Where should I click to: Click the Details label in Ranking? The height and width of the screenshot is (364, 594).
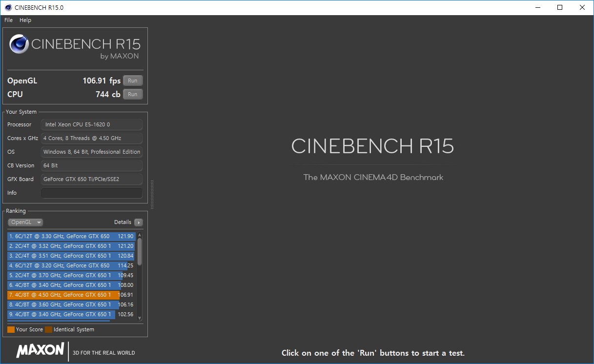tap(123, 222)
